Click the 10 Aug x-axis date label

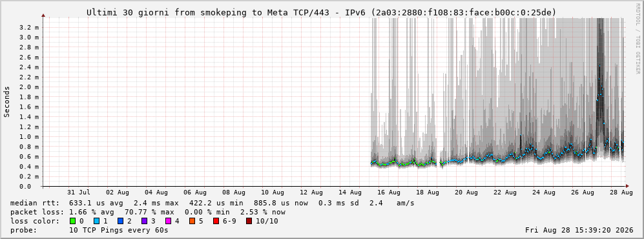272,192
